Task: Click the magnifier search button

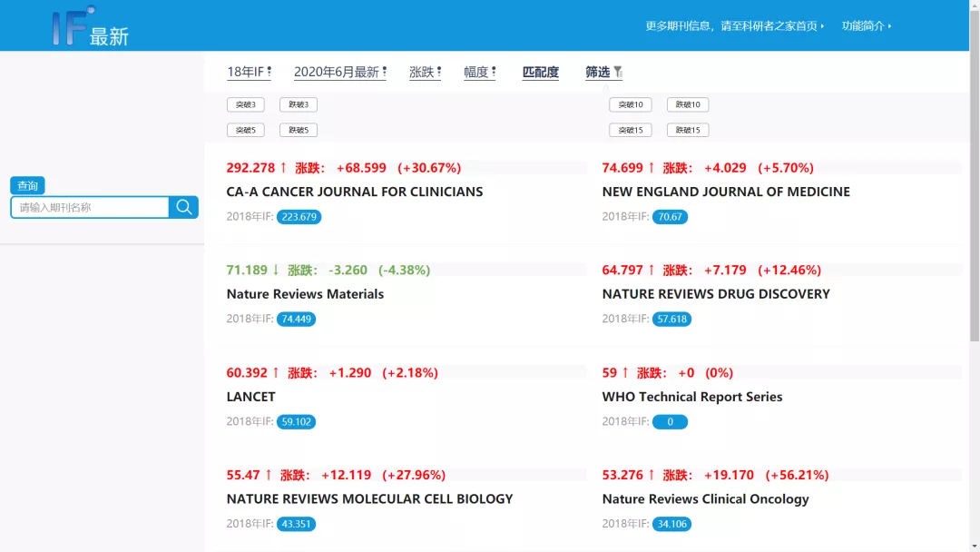Action: pyautogui.click(x=183, y=207)
